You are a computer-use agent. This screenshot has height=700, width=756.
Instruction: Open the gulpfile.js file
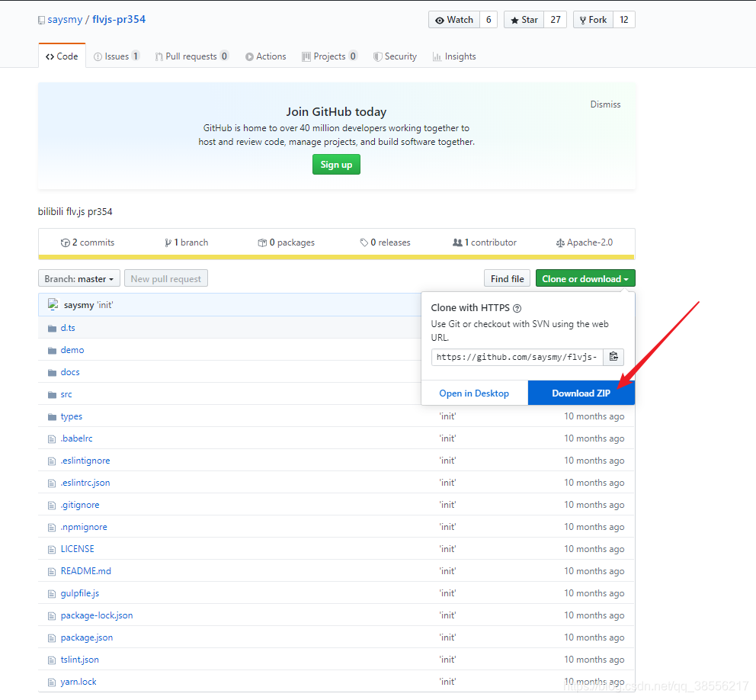click(x=80, y=593)
